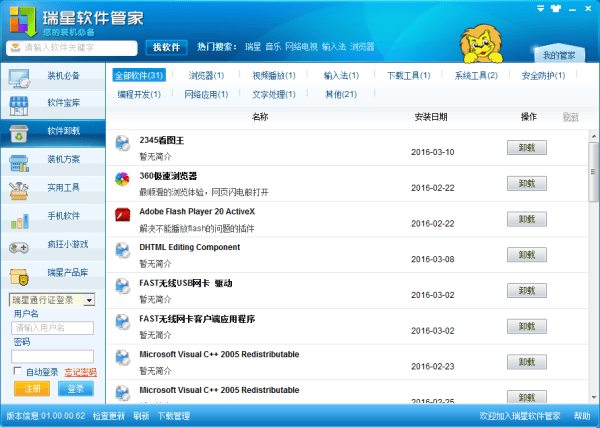Open the 瑞星产品库 box icon

tap(19, 277)
